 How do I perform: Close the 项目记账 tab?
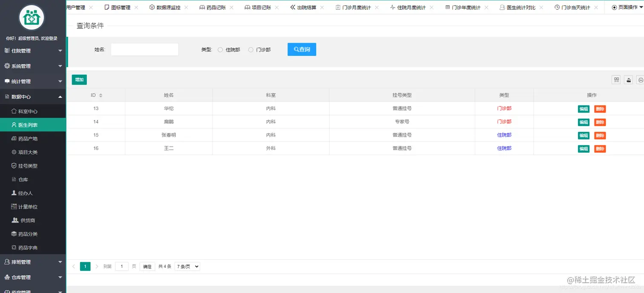click(277, 7)
